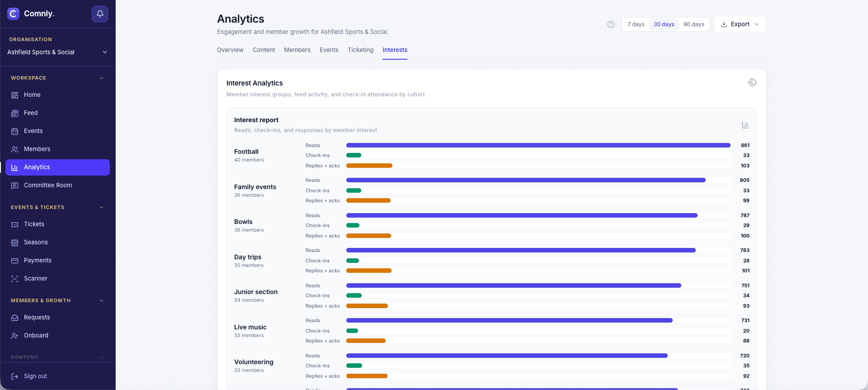The image size is (868, 390).
Task: Switch to the Events tab
Action: coord(329,50)
